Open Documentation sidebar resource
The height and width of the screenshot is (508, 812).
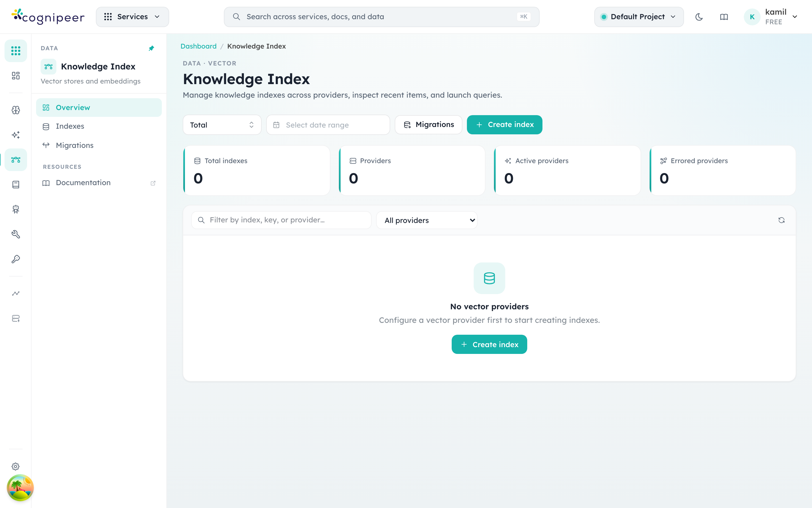pyautogui.click(x=99, y=183)
